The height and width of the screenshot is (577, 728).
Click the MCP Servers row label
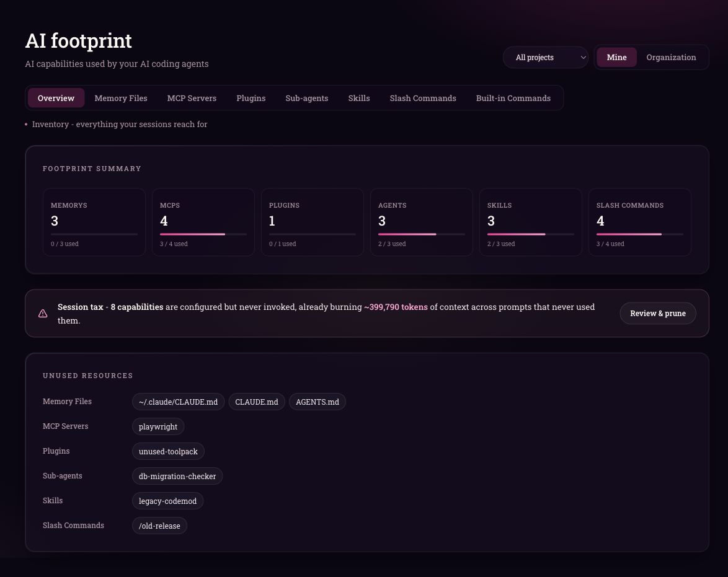[66, 426]
